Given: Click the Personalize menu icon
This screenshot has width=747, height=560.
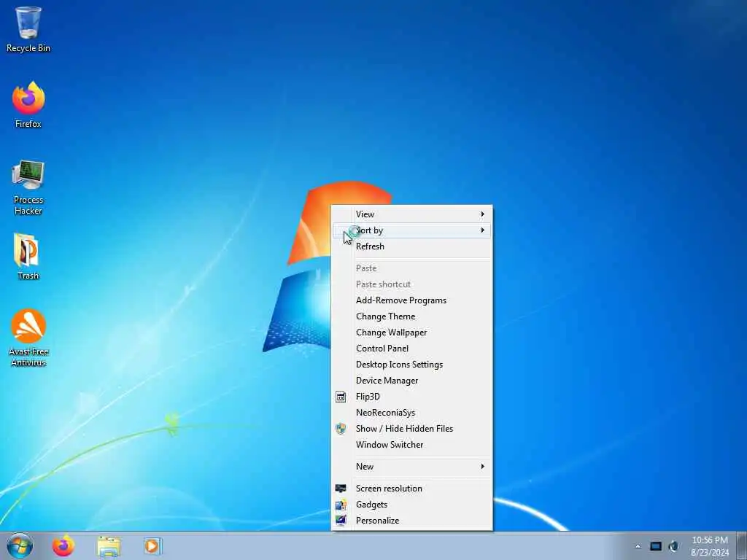Looking at the screenshot, I should tap(341, 521).
